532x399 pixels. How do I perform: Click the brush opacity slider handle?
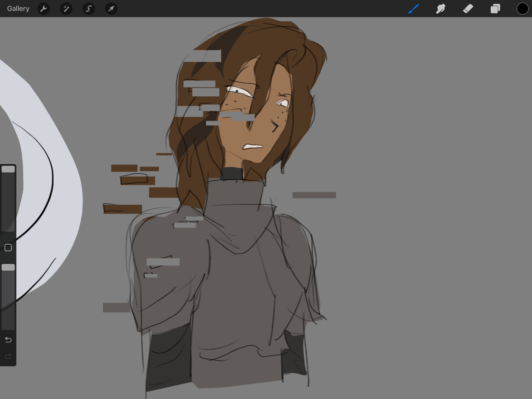[8, 267]
